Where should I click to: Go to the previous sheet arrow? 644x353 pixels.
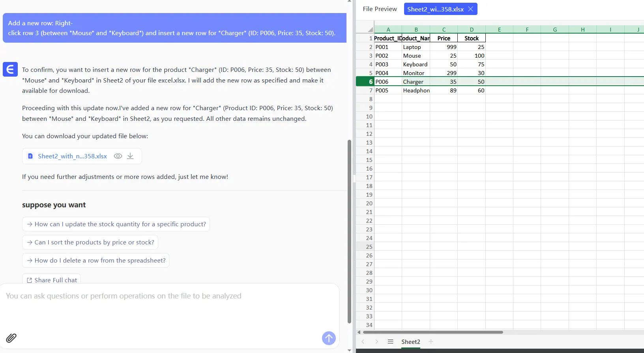click(x=363, y=342)
